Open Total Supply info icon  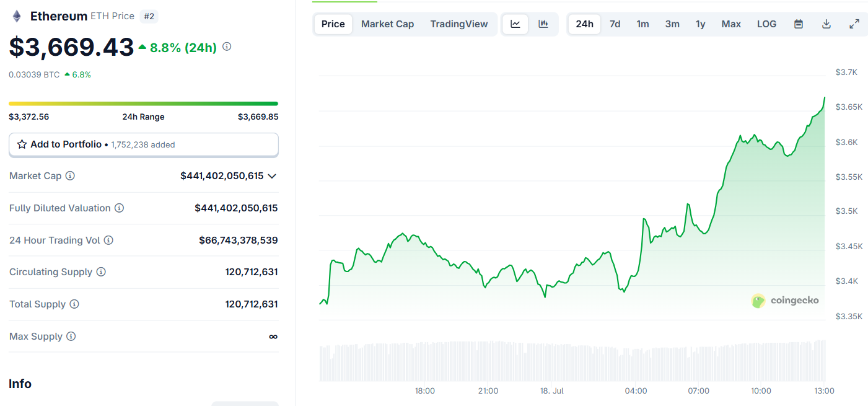(74, 304)
